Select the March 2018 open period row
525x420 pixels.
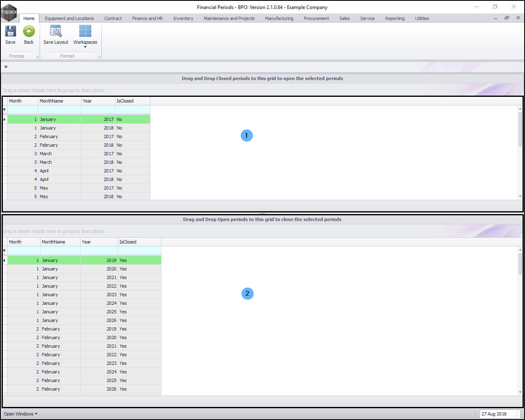[x=79, y=162]
